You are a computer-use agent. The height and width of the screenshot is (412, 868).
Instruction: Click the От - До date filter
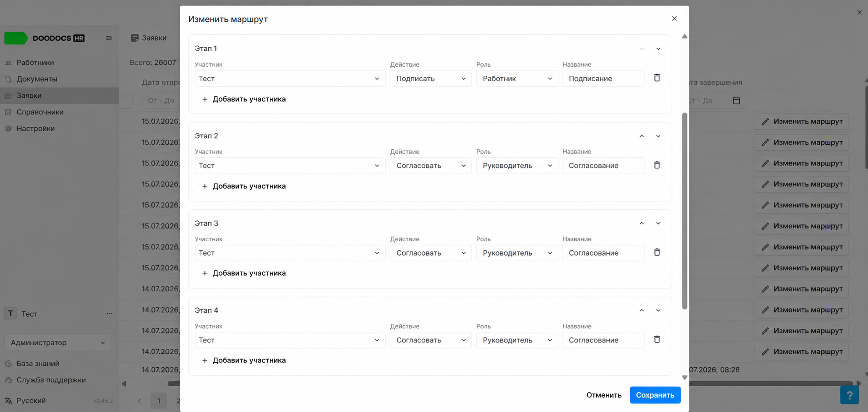pyautogui.click(x=161, y=101)
